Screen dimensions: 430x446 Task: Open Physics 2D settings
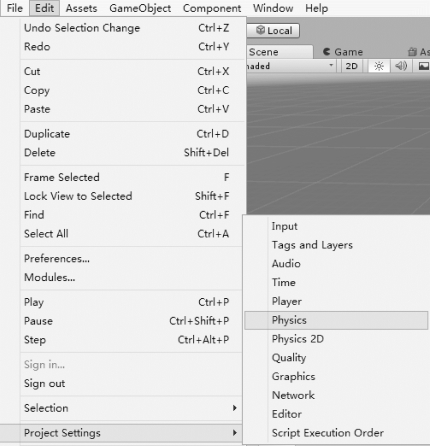click(298, 339)
